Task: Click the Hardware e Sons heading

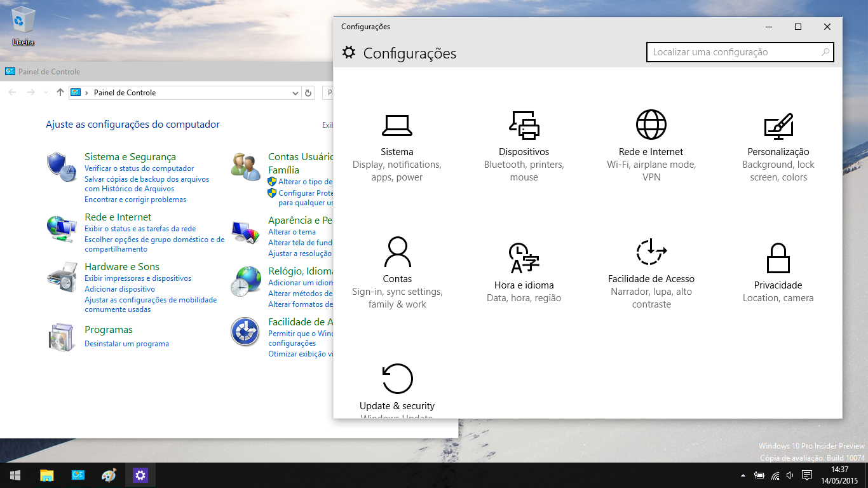Action: 122,267
